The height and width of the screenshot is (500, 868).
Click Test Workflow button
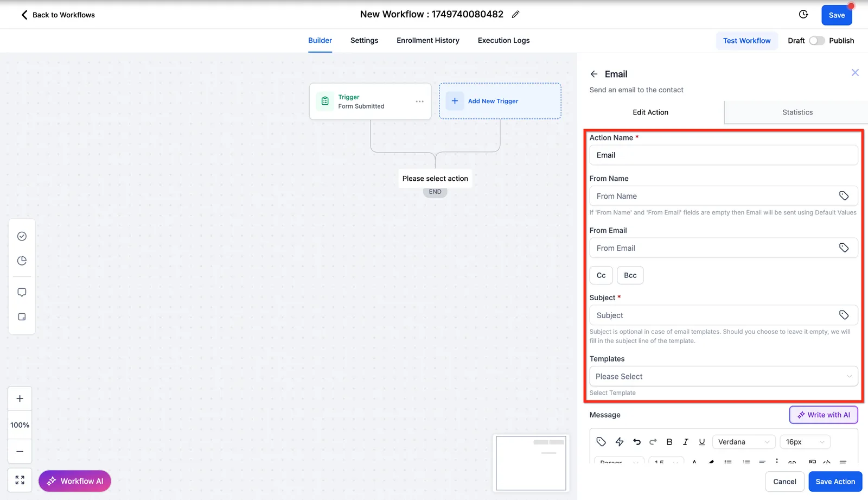coord(746,41)
